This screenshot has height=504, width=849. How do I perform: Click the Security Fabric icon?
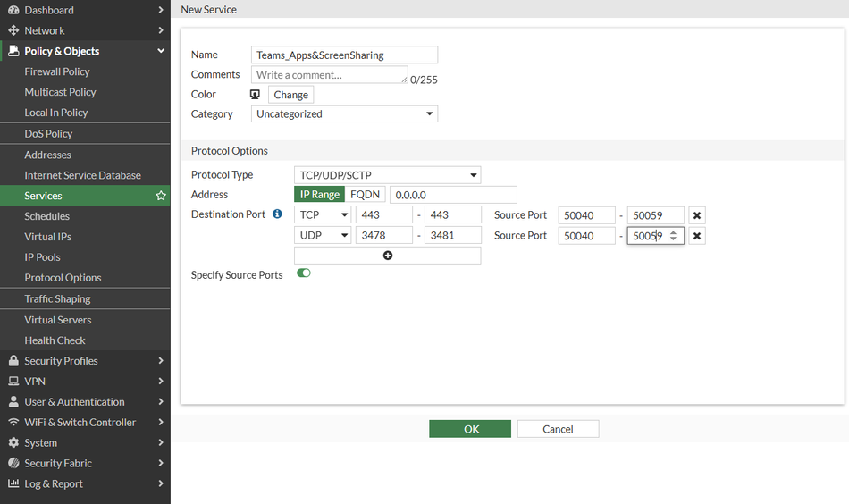tap(13, 464)
